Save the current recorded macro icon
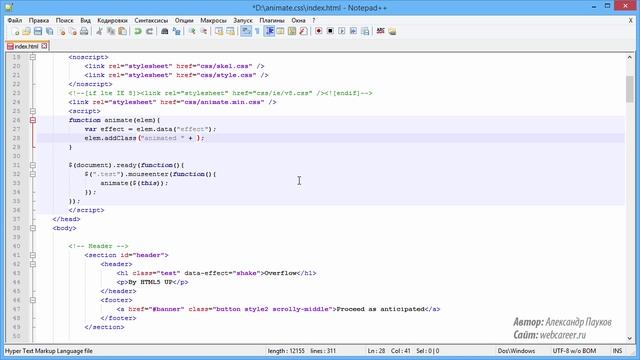 pos(365,31)
